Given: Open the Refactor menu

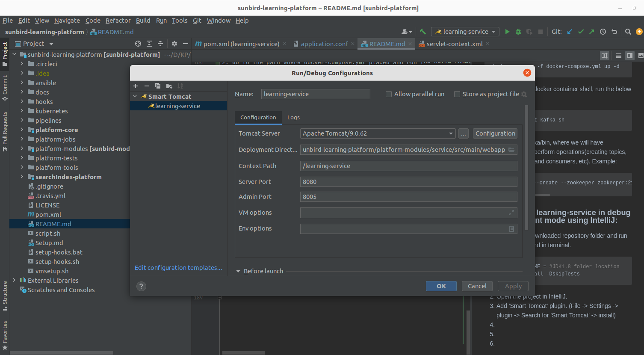Looking at the screenshot, I should click(118, 21).
